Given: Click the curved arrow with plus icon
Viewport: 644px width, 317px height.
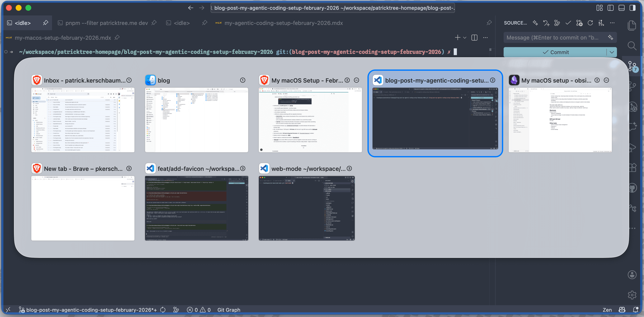Looking at the screenshot, I should coord(546,23).
